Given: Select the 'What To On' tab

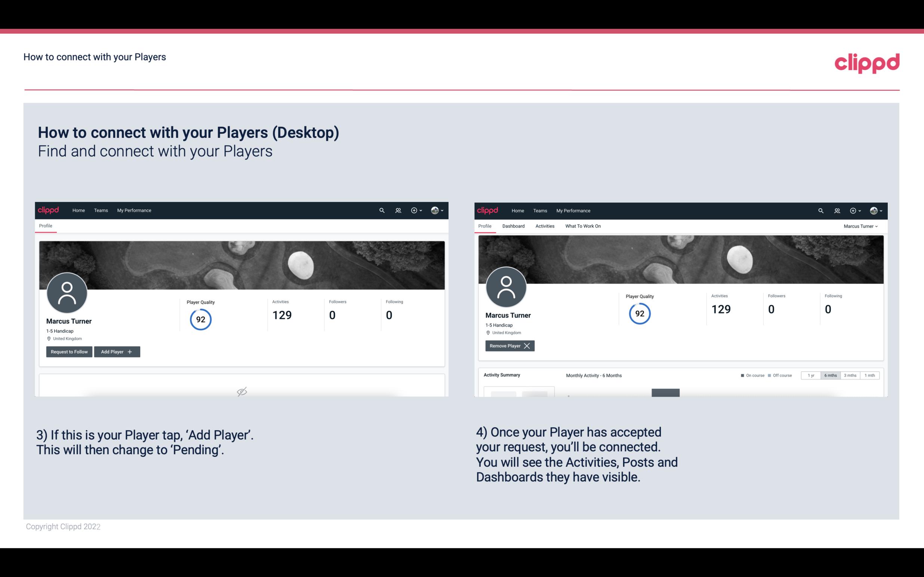Looking at the screenshot, I should (583, 226).
